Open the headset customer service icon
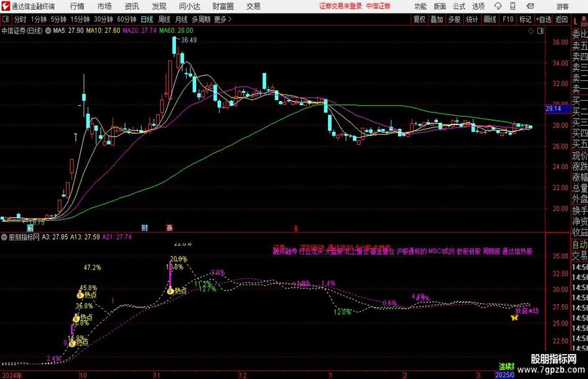This screenshot has width=588, height=379. click(x=498, y=6)
